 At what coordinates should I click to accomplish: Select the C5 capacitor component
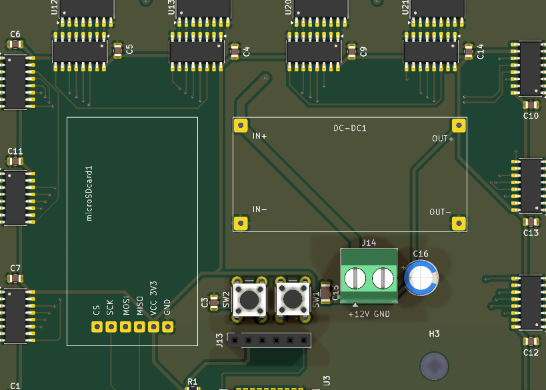(118, 50)
